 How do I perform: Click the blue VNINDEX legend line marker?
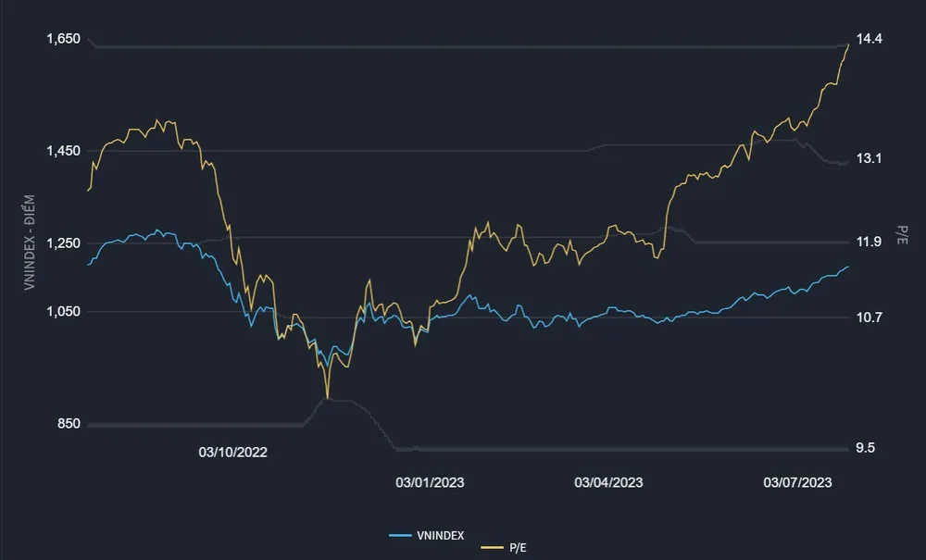pos(400,535)
